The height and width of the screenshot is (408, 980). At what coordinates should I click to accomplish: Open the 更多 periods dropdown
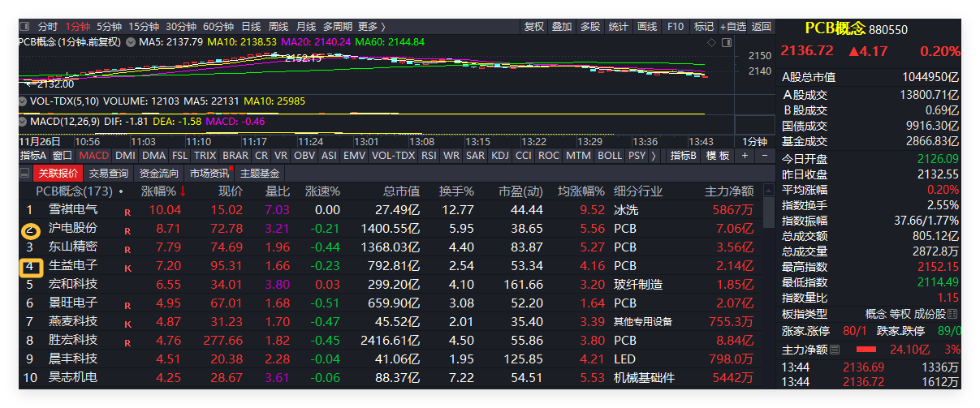pyautogui.click(x=372, y=27)
